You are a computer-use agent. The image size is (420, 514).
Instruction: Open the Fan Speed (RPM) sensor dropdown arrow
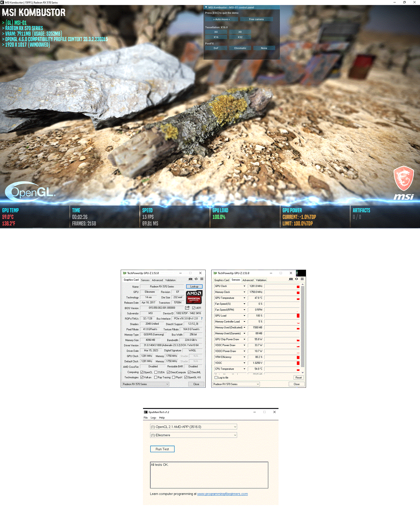(x=244, y=310)
